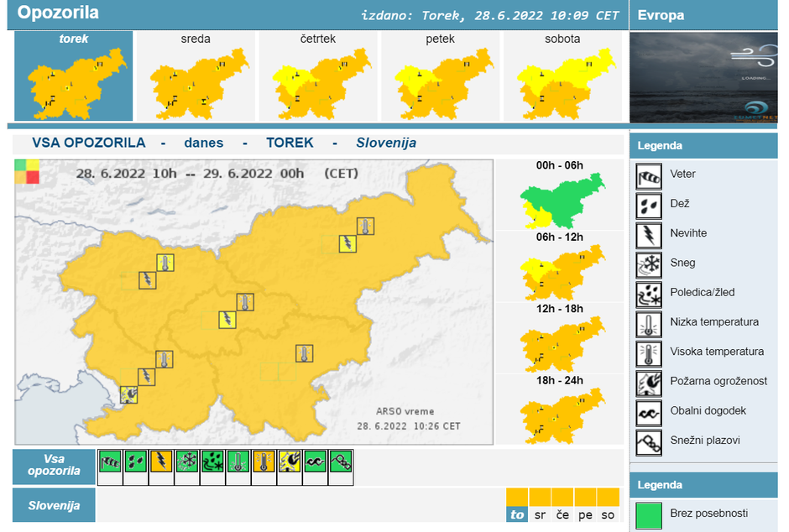Viewport: 789px width, 532px height.
Task: Click the Slovenija region button
Action: (54, 505)
